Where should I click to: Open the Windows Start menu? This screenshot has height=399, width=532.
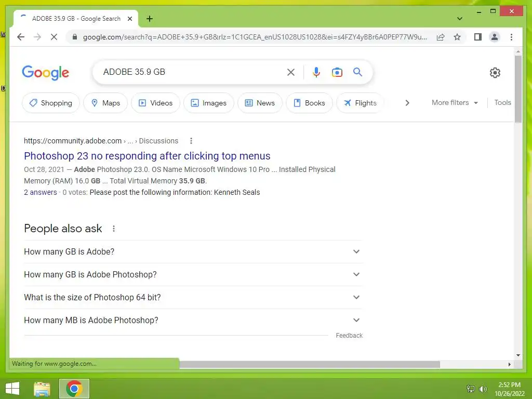12,389
